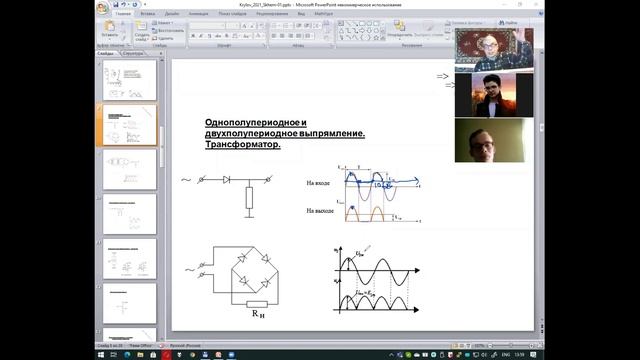Switch to the Структура pane tab
640x360 pixels.
(133, 53)
